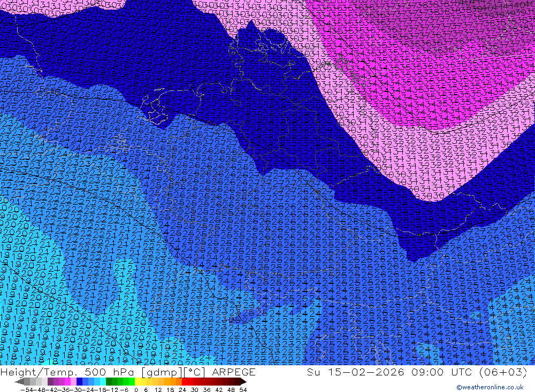Click the '54' legend scale label
This screenshot has width=535, height=392.
point(243,390)
